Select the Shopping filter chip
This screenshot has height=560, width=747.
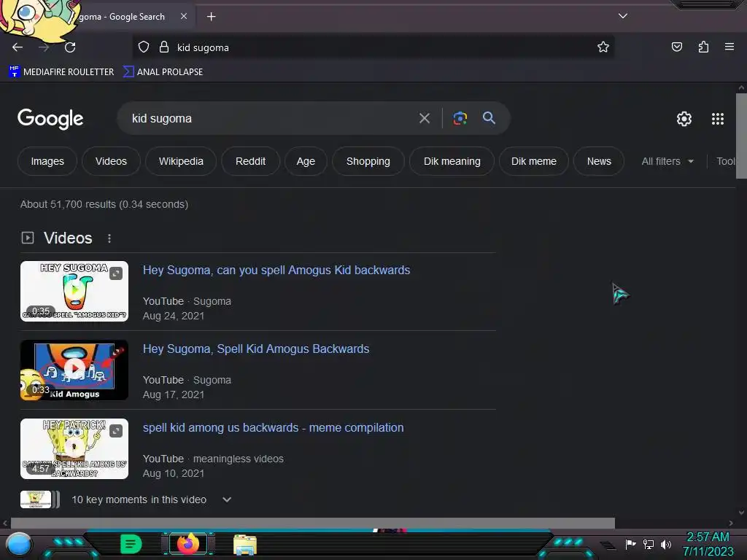368,161
